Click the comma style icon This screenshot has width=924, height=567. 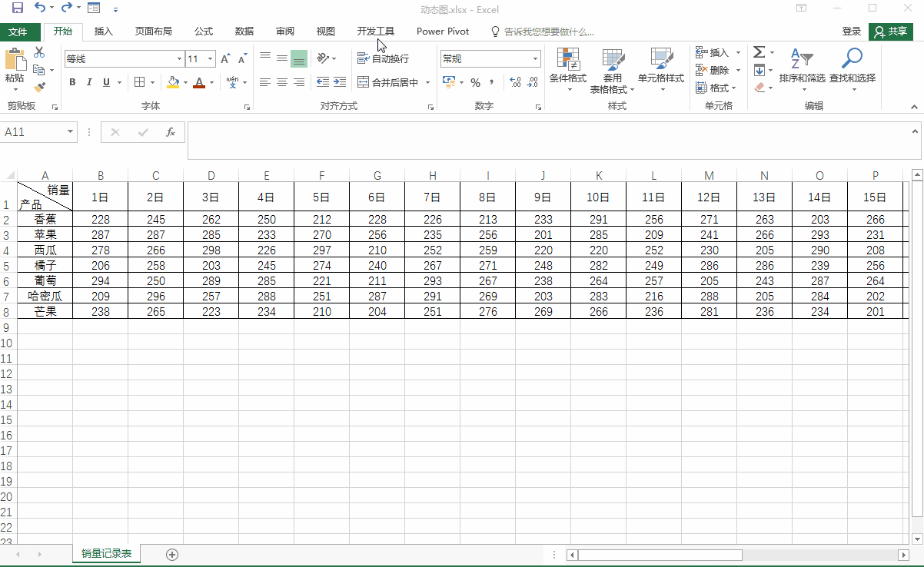point(492,82)
